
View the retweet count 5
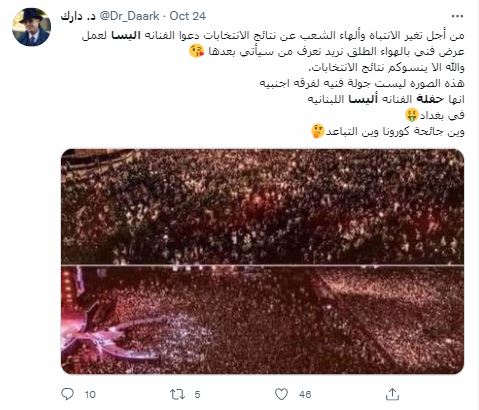point(197,395)
